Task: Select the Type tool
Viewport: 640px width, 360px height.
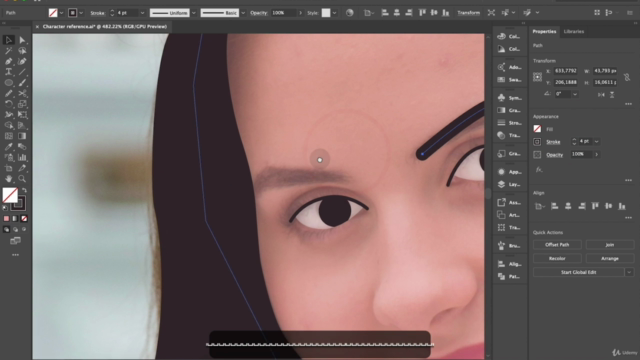Action: (9, 72)
